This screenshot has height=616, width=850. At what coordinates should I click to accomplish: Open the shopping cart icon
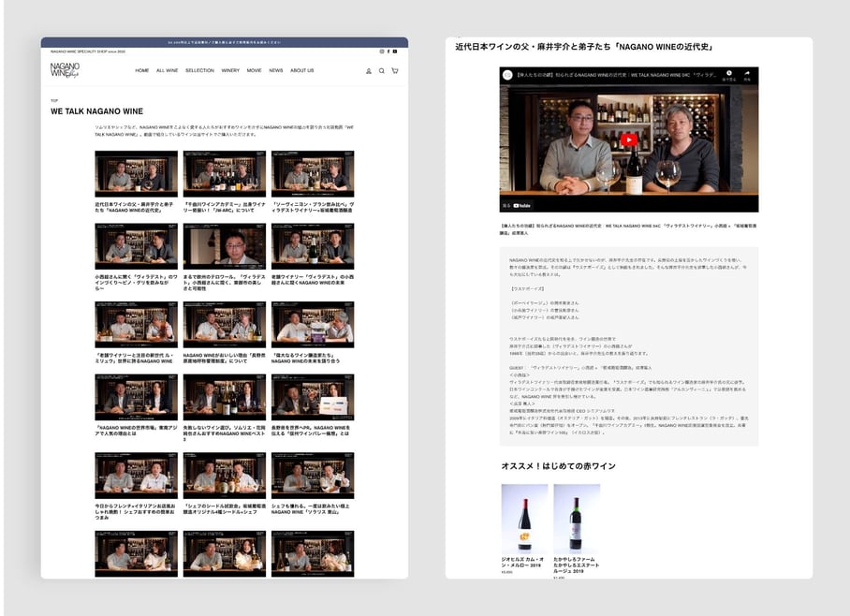[x=395, y=70]
